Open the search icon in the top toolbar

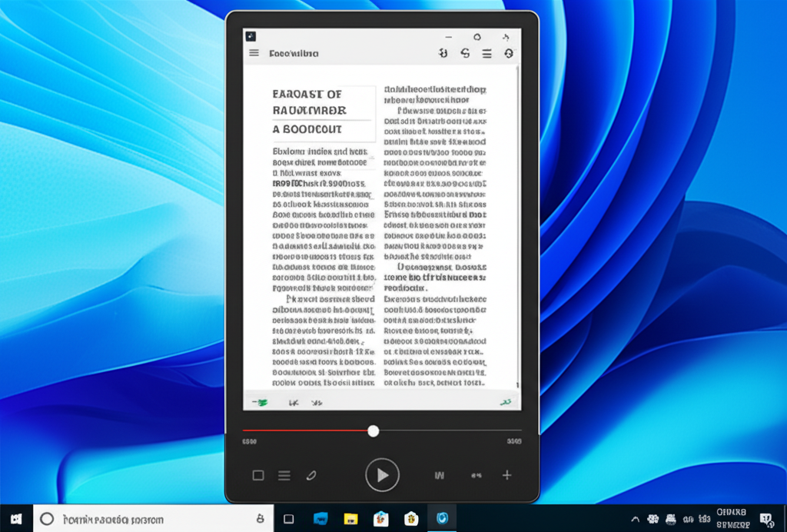point(442,54)
